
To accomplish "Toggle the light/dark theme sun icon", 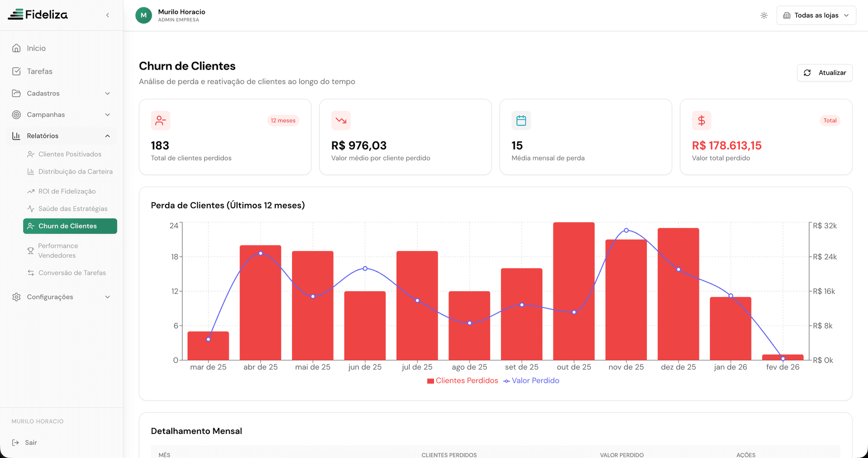I will click(764, 15).
